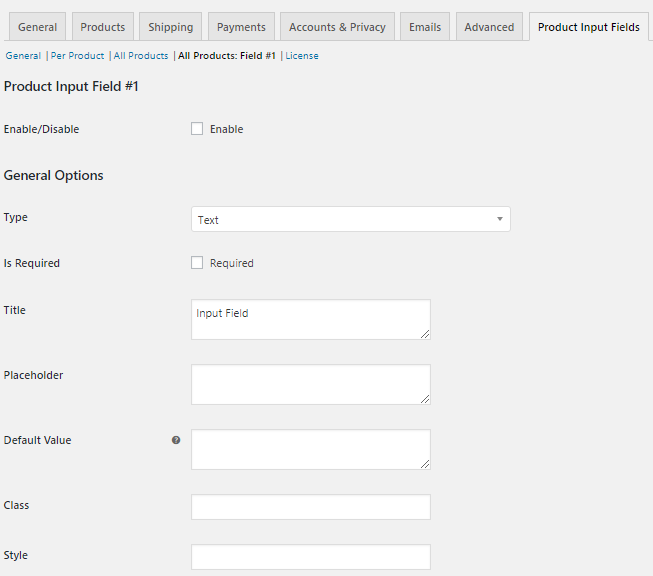Select the Payments tab
Image resolution: width=653 pixels, height=576 pixels.
[241, 27]
